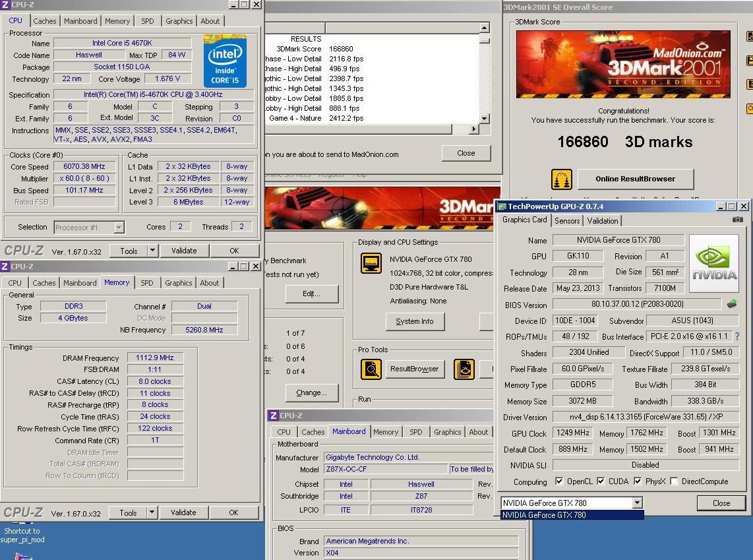The width and height of the screenshot is (753, 560).
Task: Click the Change... button in 3DMark
Action: point(311,392)
